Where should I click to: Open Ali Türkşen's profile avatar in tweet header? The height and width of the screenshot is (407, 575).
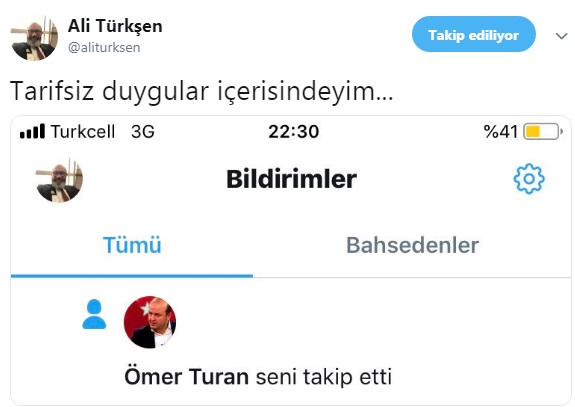point(34,38)
